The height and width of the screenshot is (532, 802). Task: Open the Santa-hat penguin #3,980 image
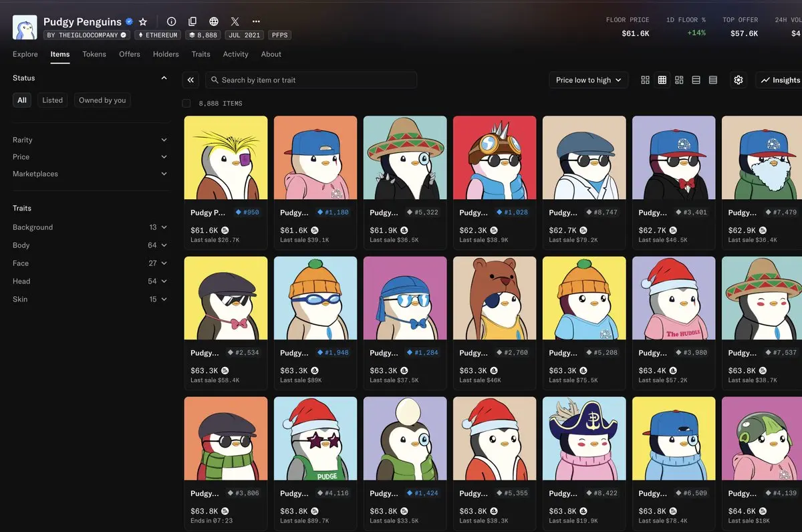click(674, 298)
